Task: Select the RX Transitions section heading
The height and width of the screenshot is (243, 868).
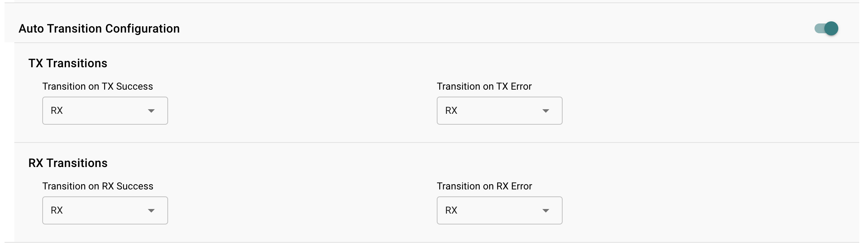Action: pyautogui.click(x=67, y=163)
